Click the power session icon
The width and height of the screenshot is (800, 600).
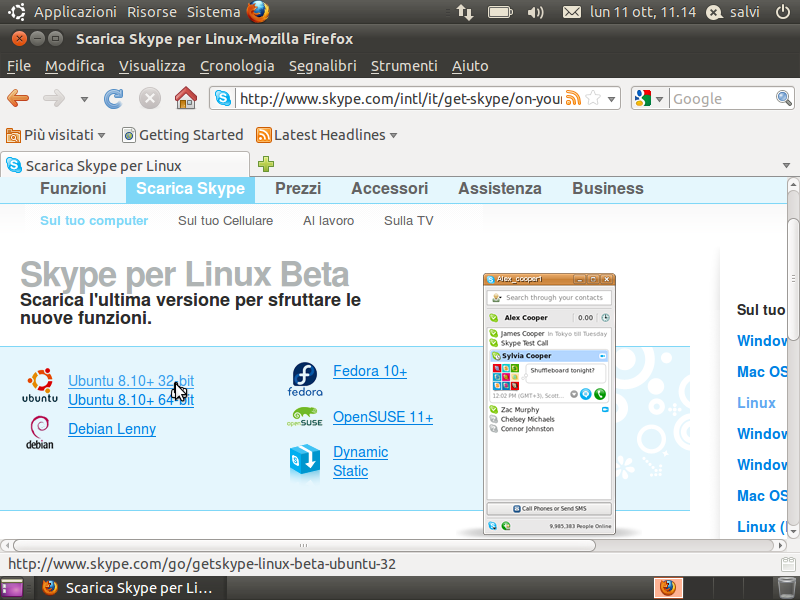(783, 12)
